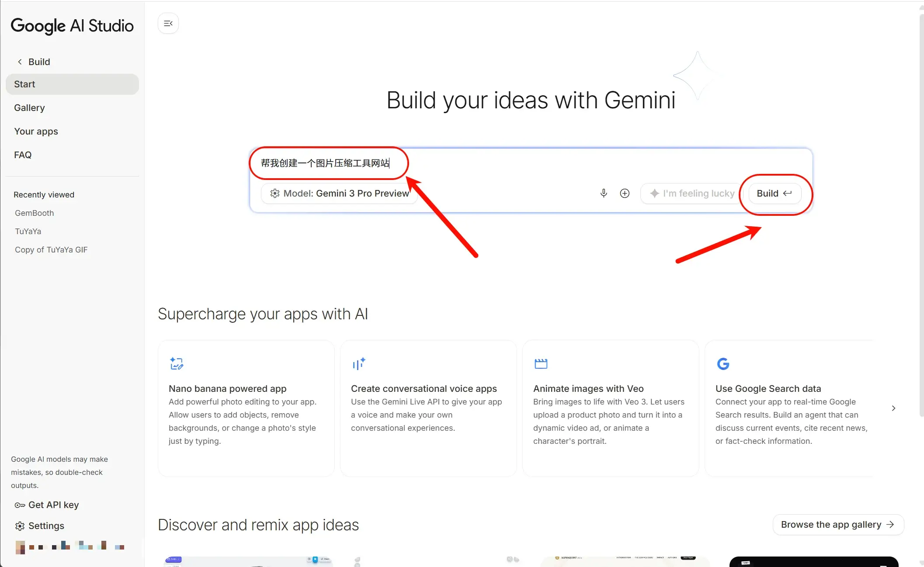Open Settings with gear icon

[x=40, y=526]
